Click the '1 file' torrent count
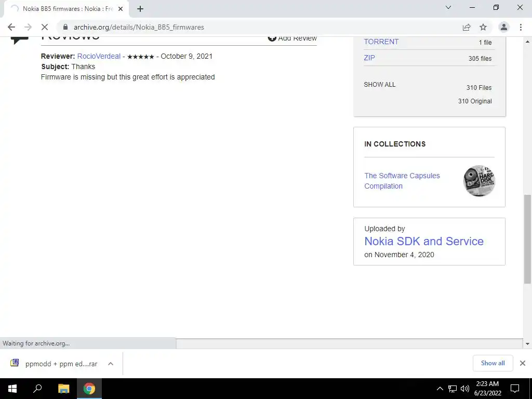The image size is (532, 399). pyautogui.click(x=485, y=43)
